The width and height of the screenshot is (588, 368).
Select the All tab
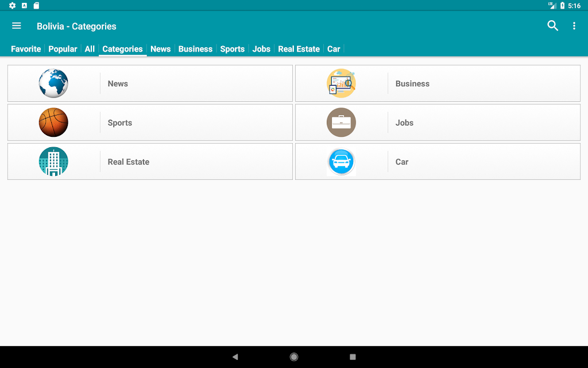tap(90, 49)
